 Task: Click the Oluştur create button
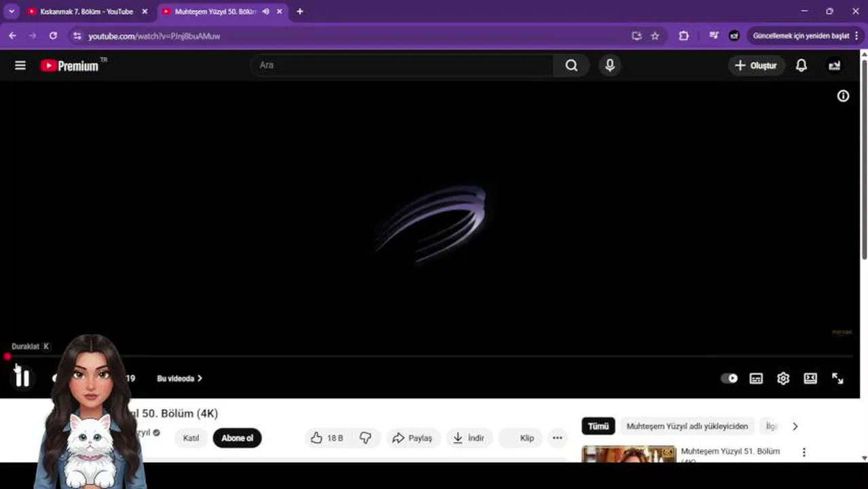point(756,65)
